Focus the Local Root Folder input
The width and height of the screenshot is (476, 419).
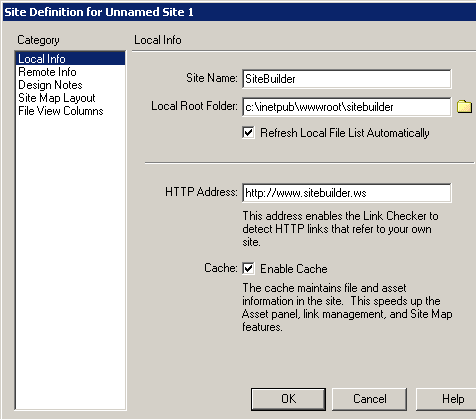pos(347,107)
